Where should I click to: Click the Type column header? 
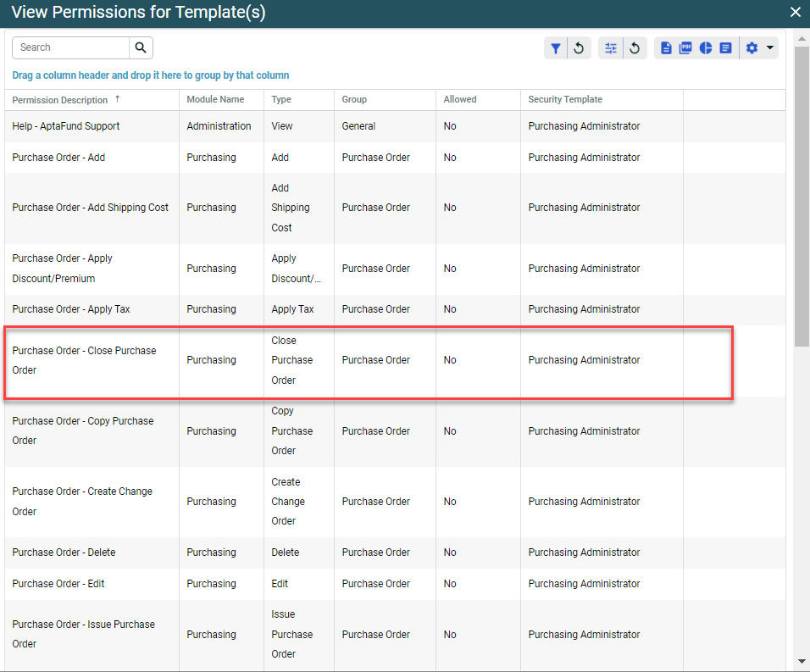(x=281, y=100)
